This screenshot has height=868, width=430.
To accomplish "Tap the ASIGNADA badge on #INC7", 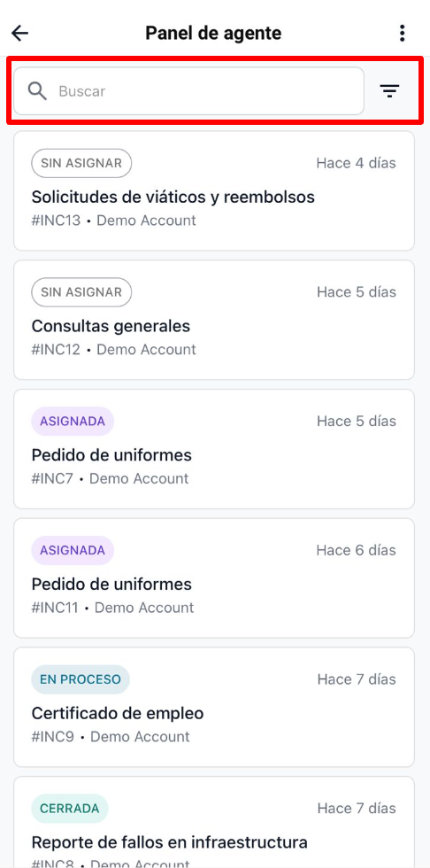I will click(x=73, y=422).
